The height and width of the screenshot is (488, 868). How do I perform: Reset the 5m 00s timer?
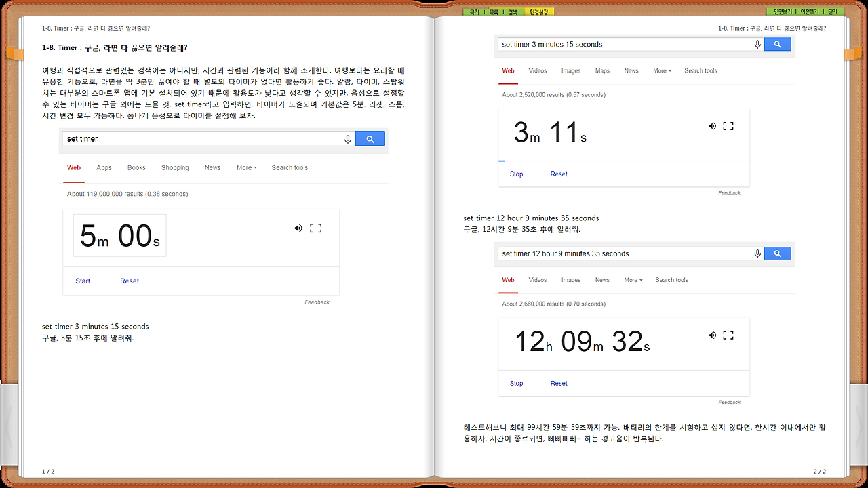(x=130, y=281)
